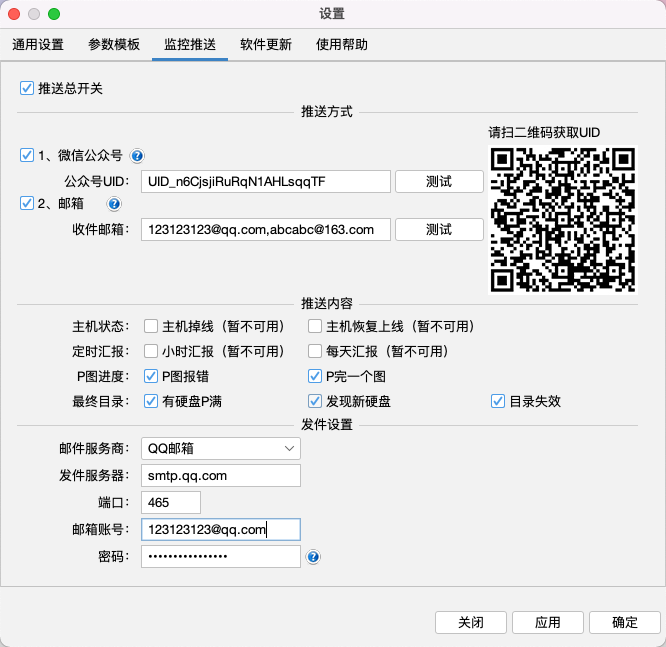This screenshot has width=666, height=647.
Task: Click help icon next to 邮箱
Action: 114,204
